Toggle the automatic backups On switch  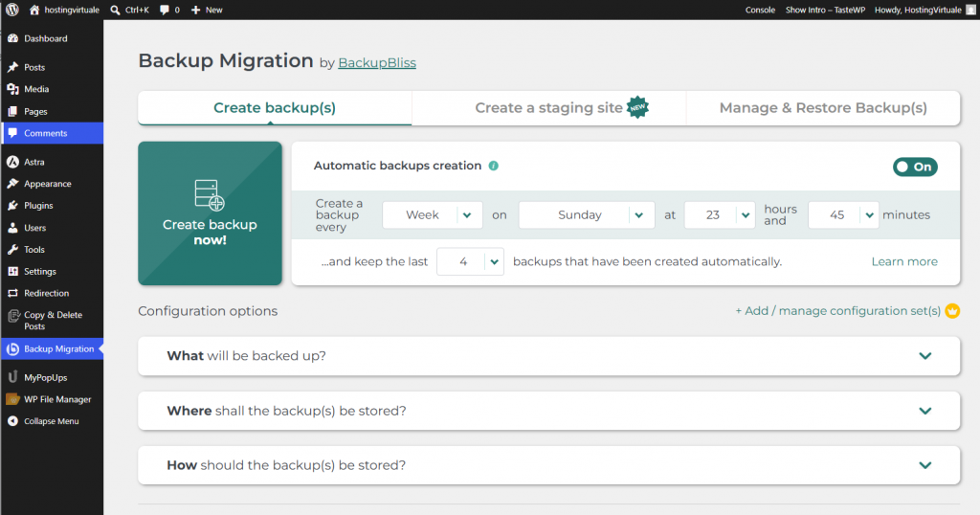coord(915,167)
